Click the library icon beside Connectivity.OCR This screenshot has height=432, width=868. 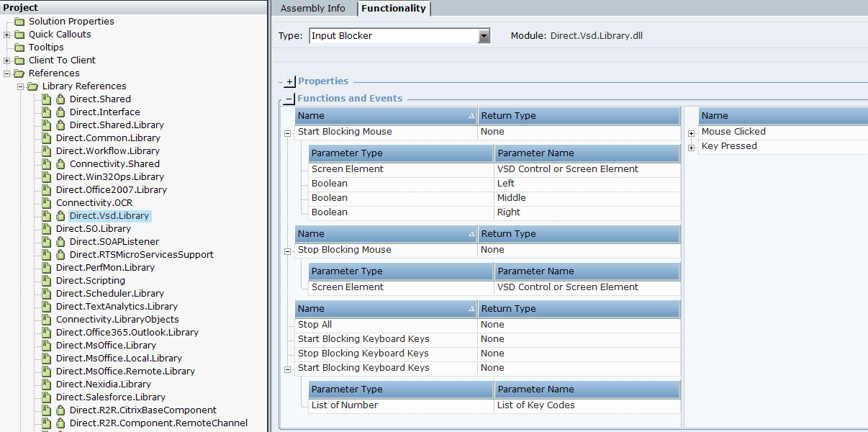pos(46,203)
